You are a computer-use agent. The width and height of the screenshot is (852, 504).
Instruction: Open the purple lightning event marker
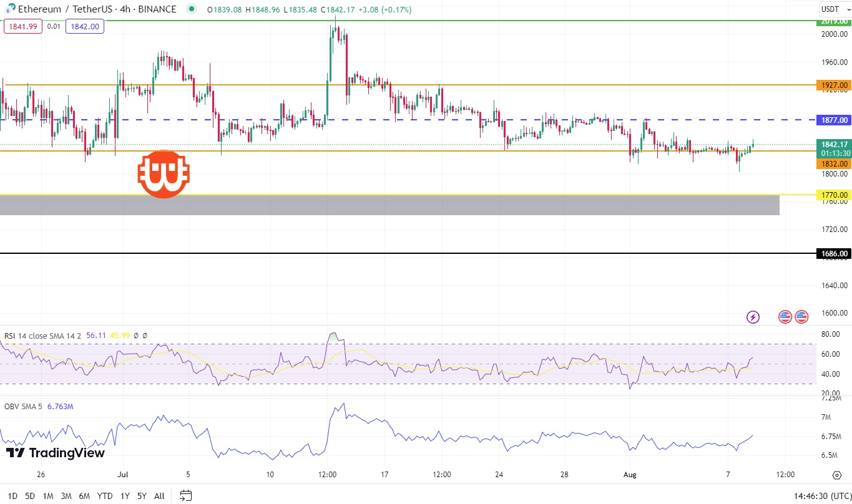point(753,317)
